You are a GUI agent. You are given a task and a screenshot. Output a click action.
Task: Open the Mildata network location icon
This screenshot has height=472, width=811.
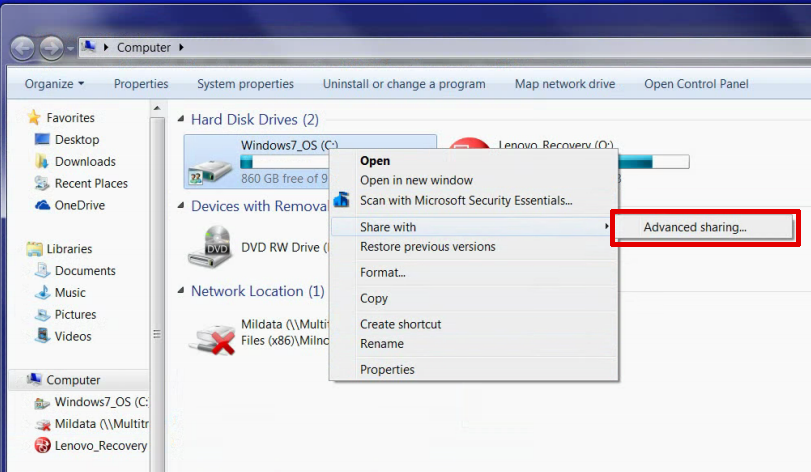coord(211,334)
